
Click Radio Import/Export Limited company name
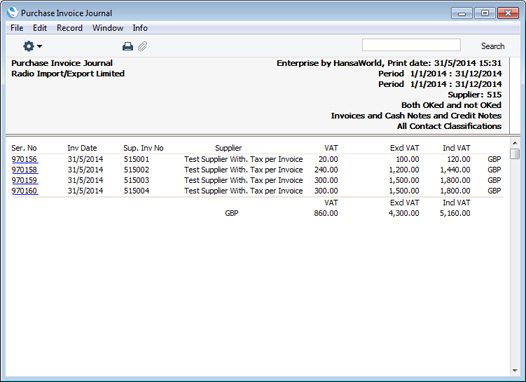68,73
